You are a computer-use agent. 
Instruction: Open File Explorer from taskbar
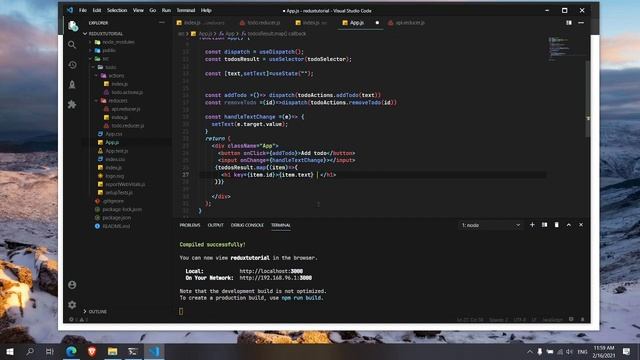point(113,351)
